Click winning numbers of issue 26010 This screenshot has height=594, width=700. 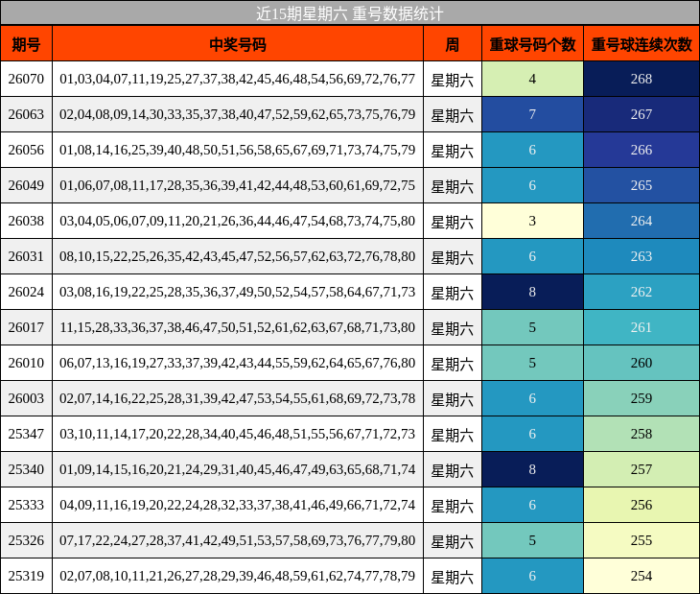point(238,363)
